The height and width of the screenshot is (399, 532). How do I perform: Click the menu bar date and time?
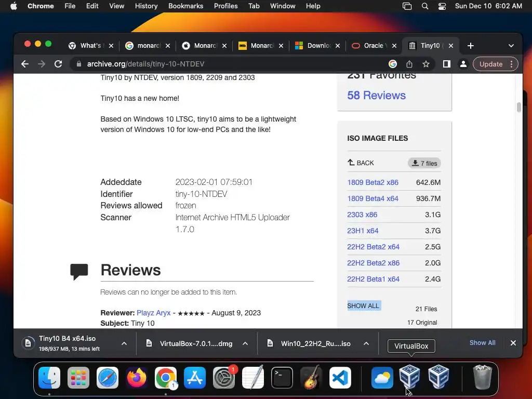pos(488,6)
